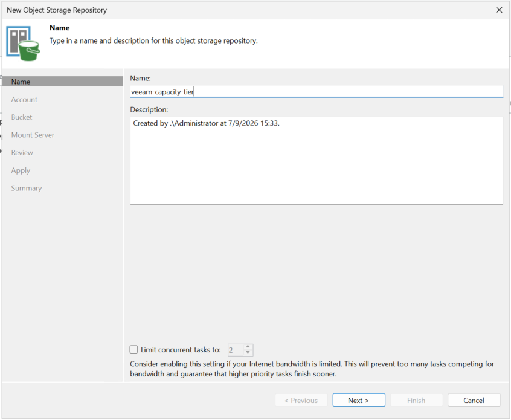Image resolution: width=511 pixels, height=420 pixels.
Task: Focus the Name field containing veeam-capacity-tier
Action: pos(317,92)
